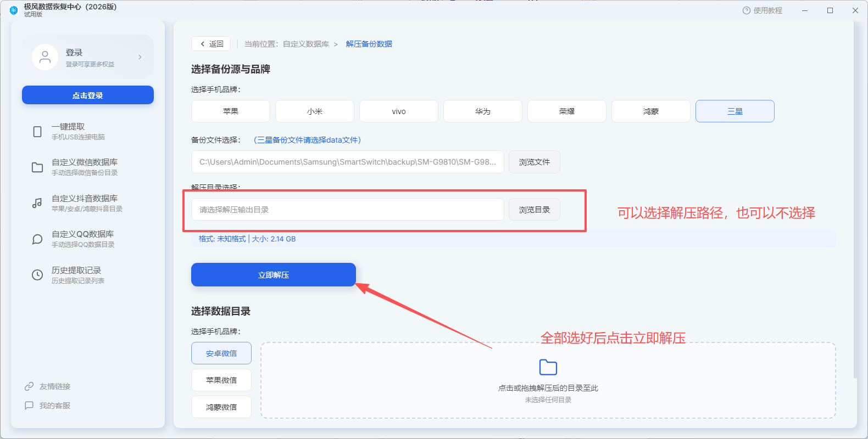Open 一键提取 in the sidebar
868x439 pixels.
click(88, 132)
